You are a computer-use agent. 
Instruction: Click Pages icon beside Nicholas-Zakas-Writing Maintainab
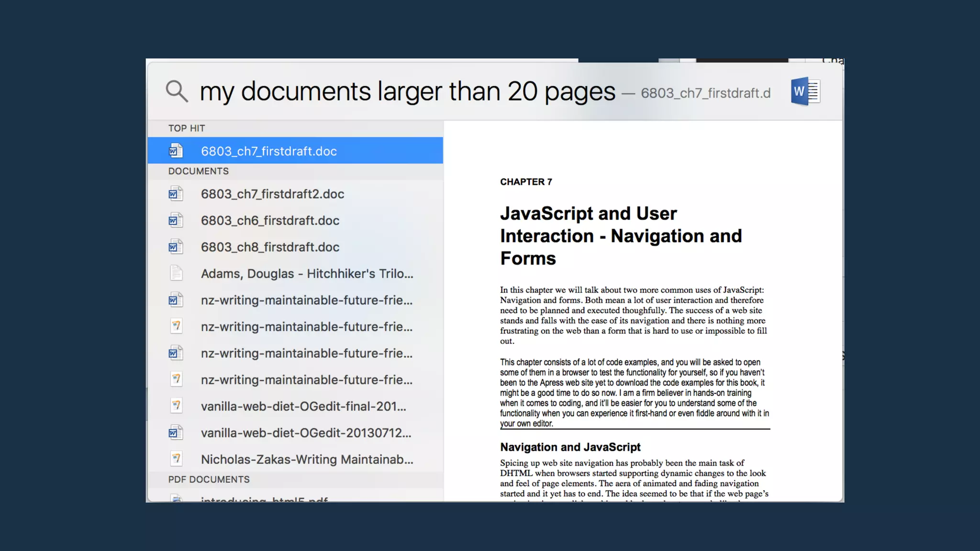[176, 459]
